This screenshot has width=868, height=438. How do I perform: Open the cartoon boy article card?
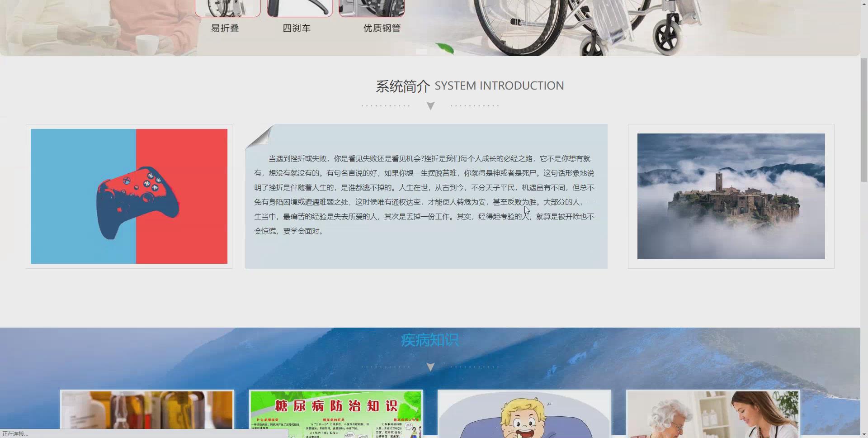click(524, 414)
